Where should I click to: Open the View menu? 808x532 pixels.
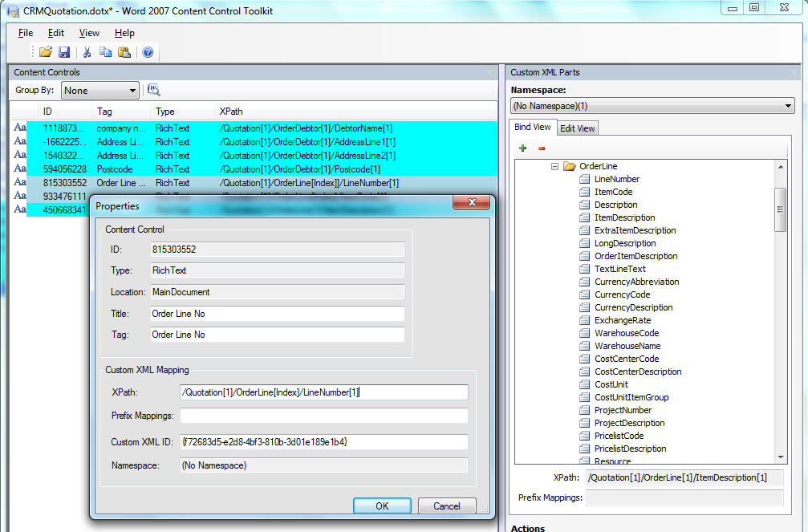coord(89,33)
